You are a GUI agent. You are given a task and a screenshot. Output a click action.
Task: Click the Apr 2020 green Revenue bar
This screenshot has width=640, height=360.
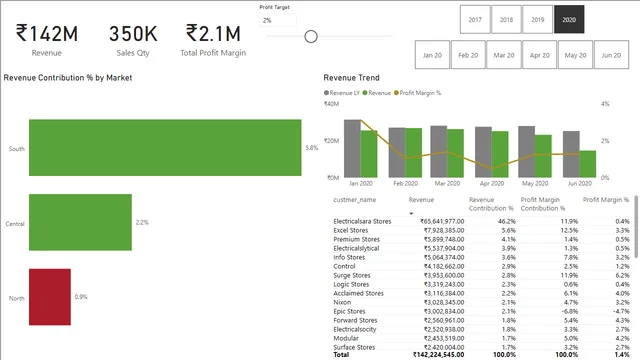(500, 154)
